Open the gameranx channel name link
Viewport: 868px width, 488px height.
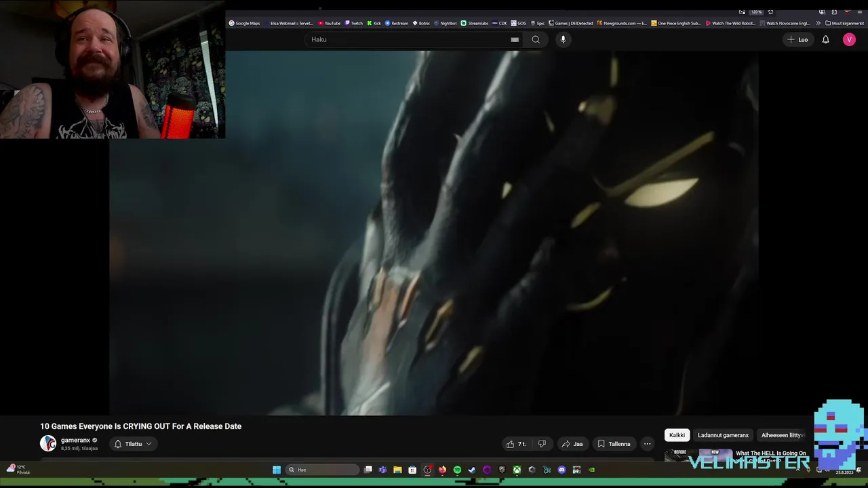coord(75,441)
